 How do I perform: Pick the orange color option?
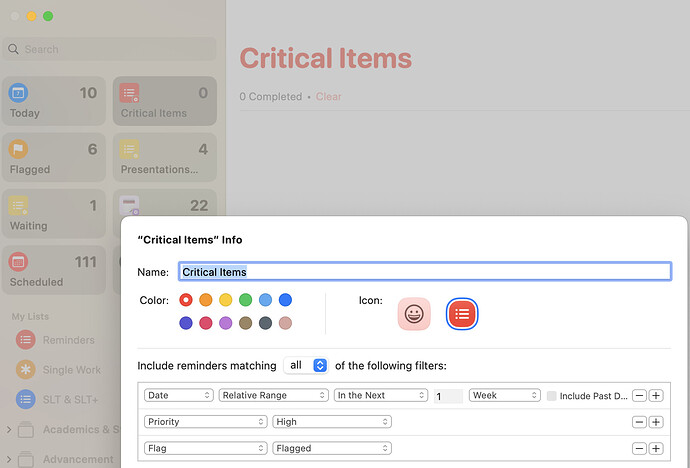(x=206, y=300)
